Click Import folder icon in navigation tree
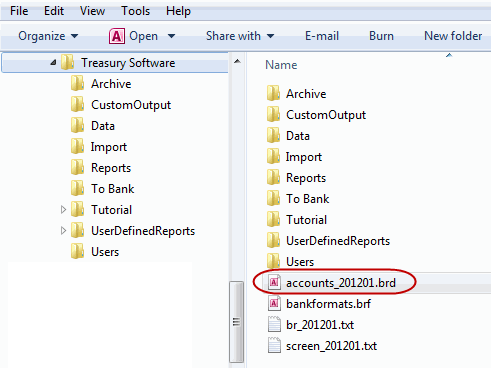Image resolution: width=491 pixels, height=368 pixels. (x=77, y=146)
